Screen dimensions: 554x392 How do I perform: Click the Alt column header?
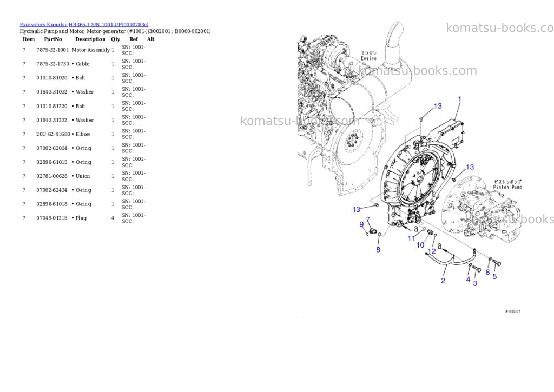coord(151,39)
